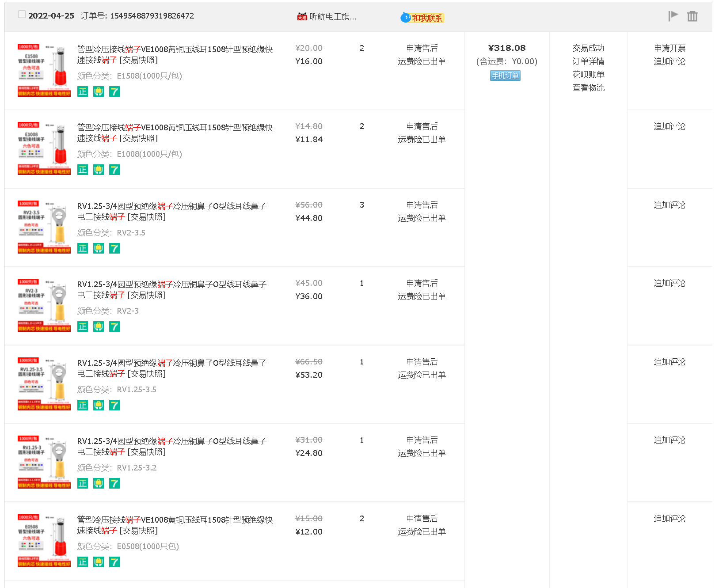The image size is (715, 588).
Task: Open the E1008 product thumbnail
Action: tap(44, 148)
